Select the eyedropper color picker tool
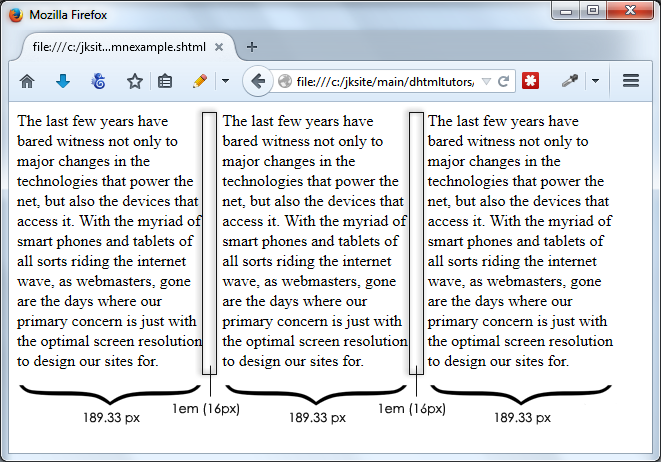 tap(571, 81)
